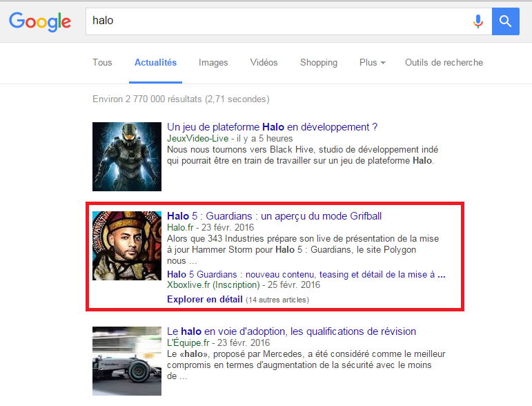Click the Formula 1 car thumbnail
Screen dimensions: 532x406
[x=127, y=361]
